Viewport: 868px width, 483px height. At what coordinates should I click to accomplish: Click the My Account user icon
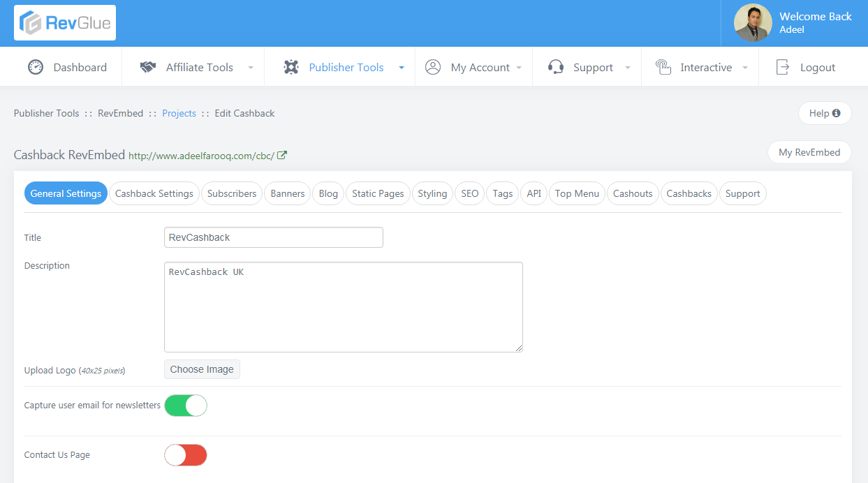433,67
